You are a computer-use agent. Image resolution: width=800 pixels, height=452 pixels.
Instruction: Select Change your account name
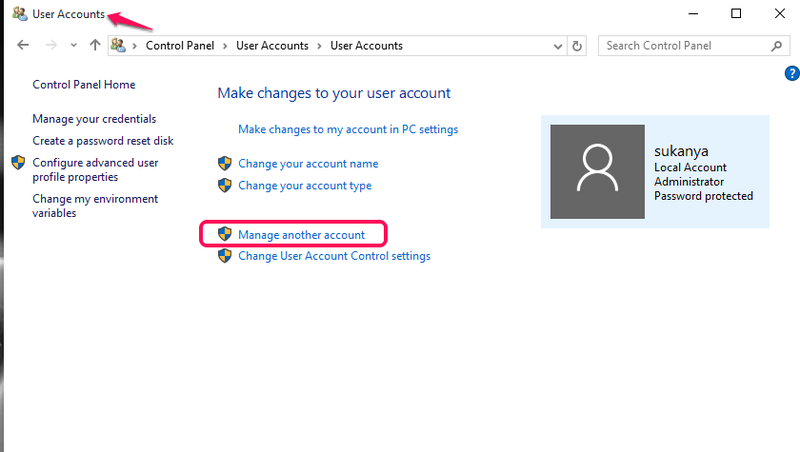click(308, 164)
